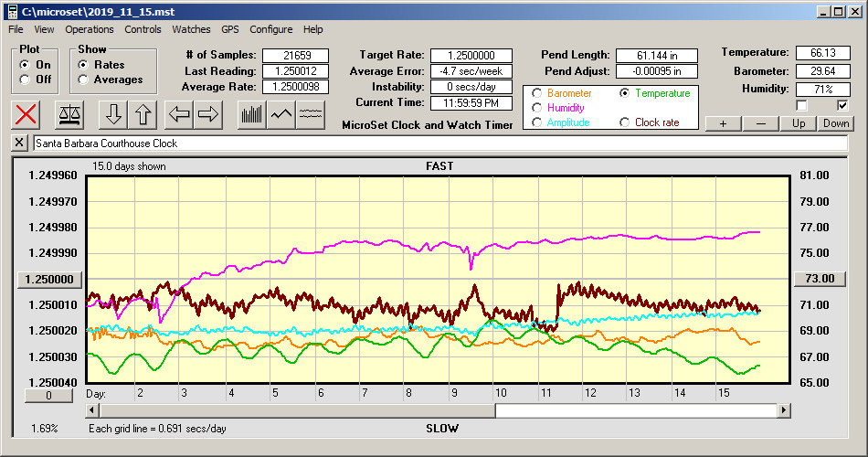Click the balance scales icon
The height and width of the screenshot is (457, 868).
[69, 114]
